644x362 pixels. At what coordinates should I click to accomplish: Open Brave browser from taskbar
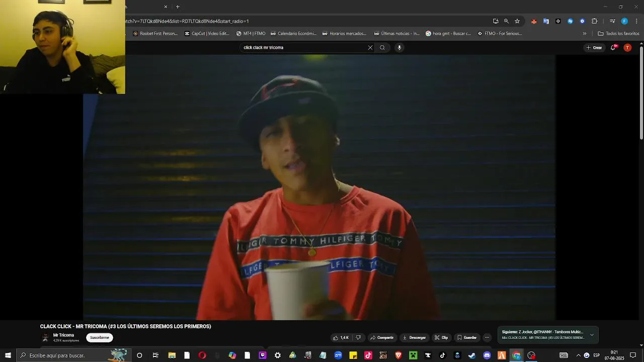(398, 355)
